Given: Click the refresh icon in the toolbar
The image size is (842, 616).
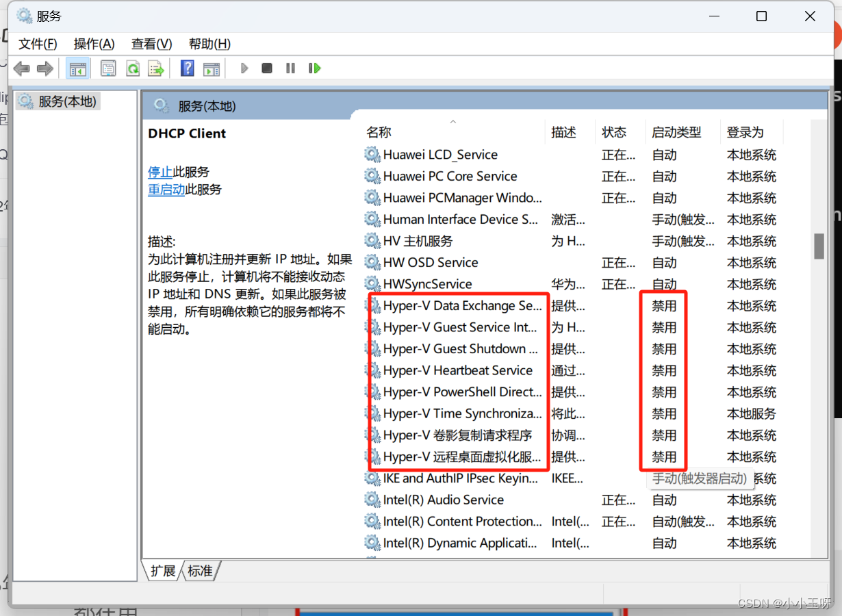Looking at the screenshot, I should (133, 68).
